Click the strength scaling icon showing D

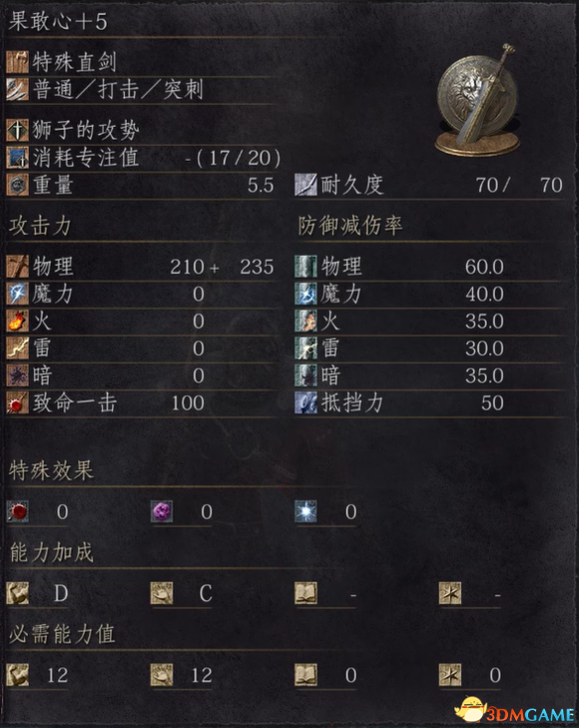click(x=18, y=593)
